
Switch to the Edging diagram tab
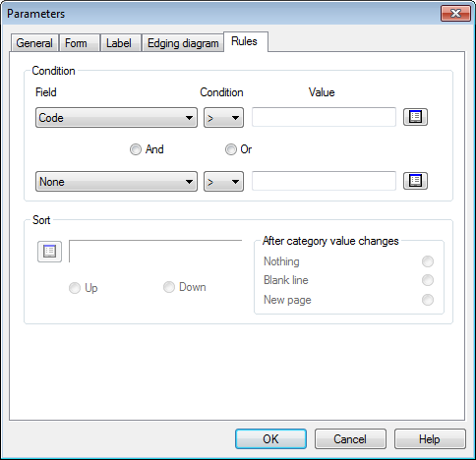tap(183, 43)
